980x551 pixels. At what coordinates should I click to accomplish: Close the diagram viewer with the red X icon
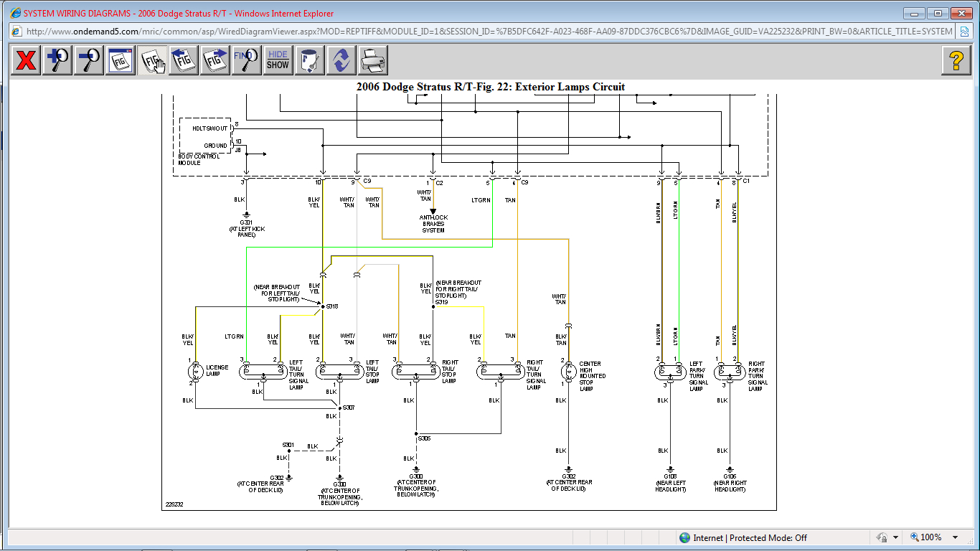tap(26, 60)
